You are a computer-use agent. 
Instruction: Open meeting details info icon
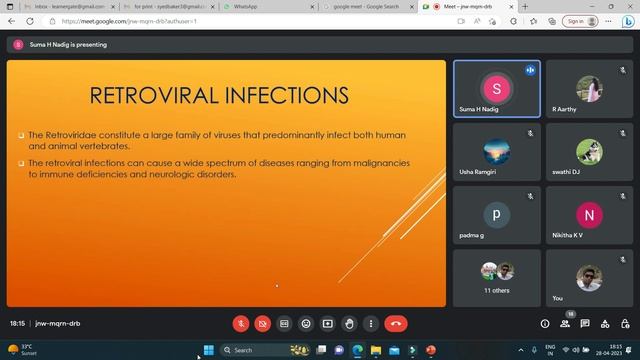[x=545, y=324]
